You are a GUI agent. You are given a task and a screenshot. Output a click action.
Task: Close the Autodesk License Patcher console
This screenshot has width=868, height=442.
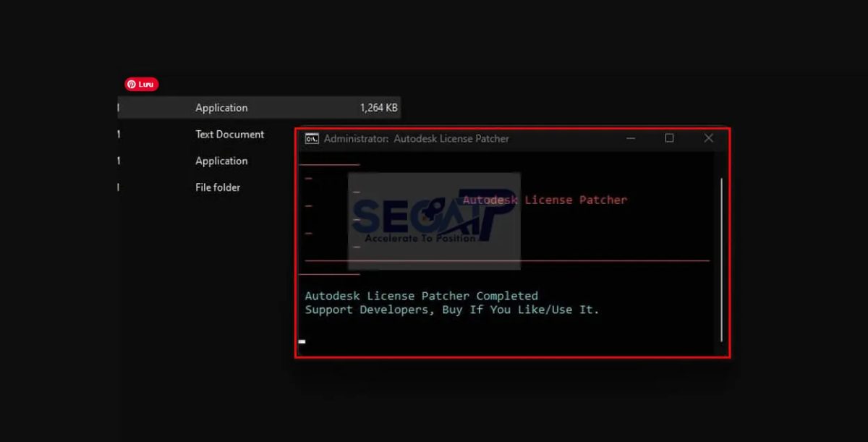pyautogui.click(x=708, y=138)
